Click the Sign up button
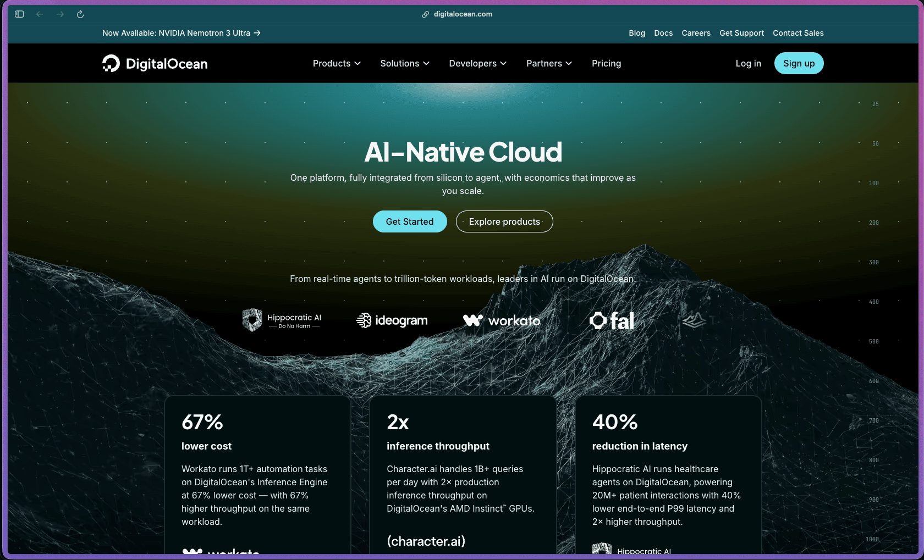Viewport: 924px width, 560px height. tap(799, 63)
